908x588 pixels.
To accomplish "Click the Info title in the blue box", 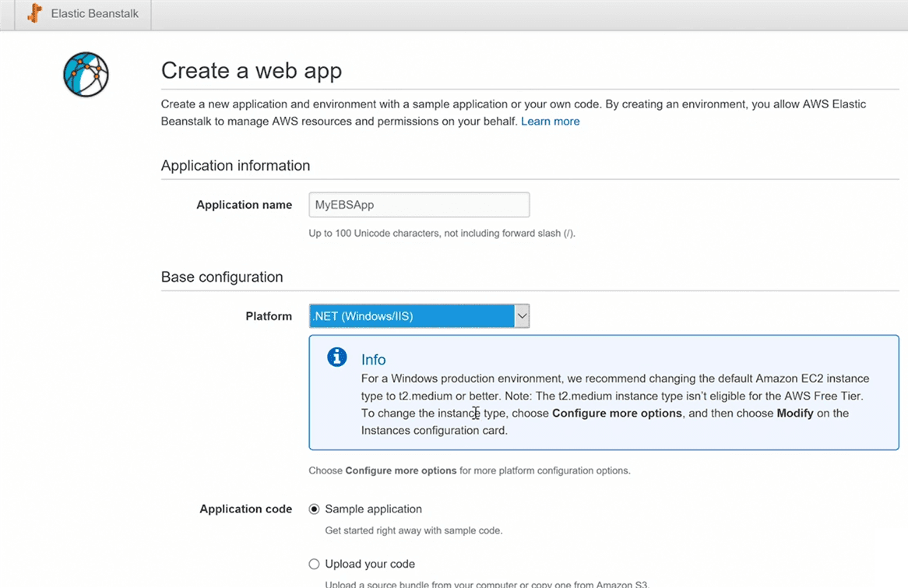I will click(x=373, y=360).
